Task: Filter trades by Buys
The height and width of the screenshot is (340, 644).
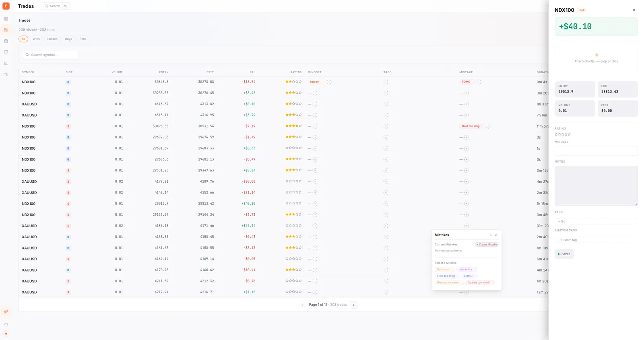Action: [x=68, y=39]
